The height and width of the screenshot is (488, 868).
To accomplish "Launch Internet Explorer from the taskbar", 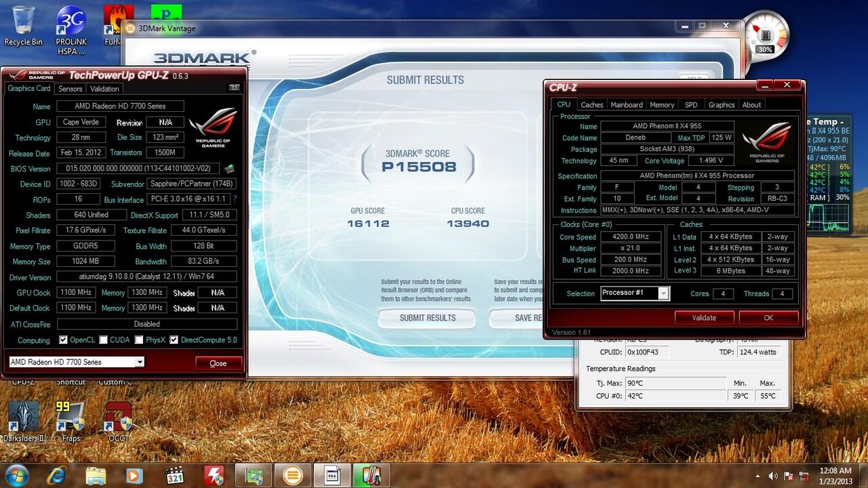I will 57,474.
